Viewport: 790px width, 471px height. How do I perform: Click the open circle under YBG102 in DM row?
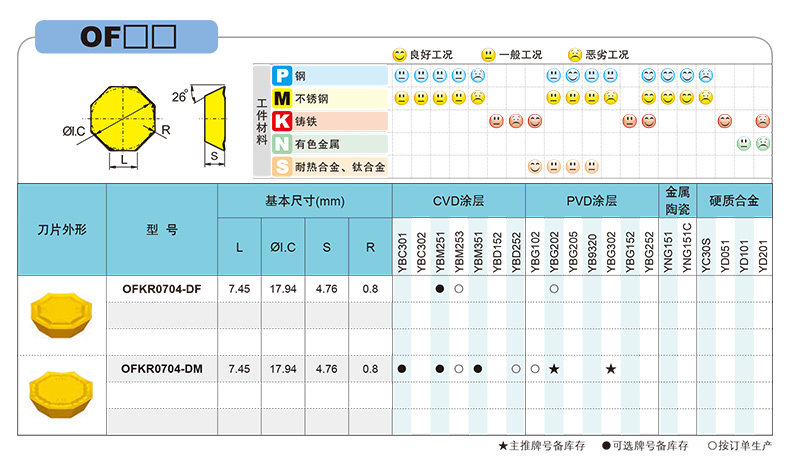535,369
